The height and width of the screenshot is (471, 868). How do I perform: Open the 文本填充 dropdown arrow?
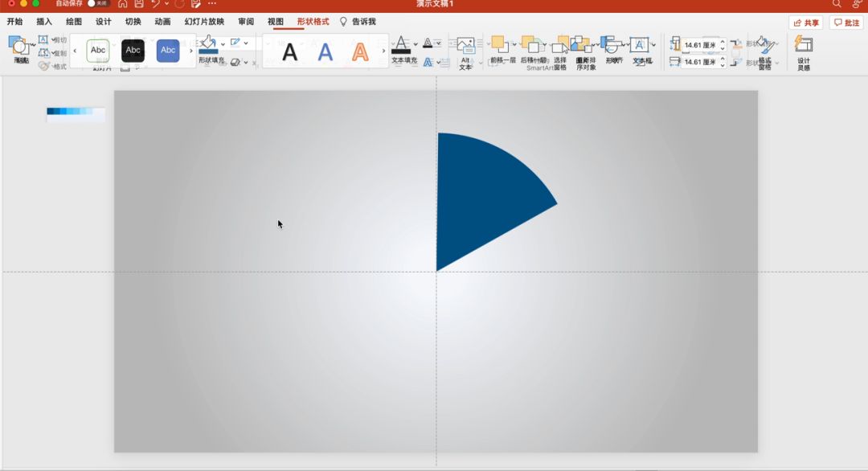coord(416,44)
